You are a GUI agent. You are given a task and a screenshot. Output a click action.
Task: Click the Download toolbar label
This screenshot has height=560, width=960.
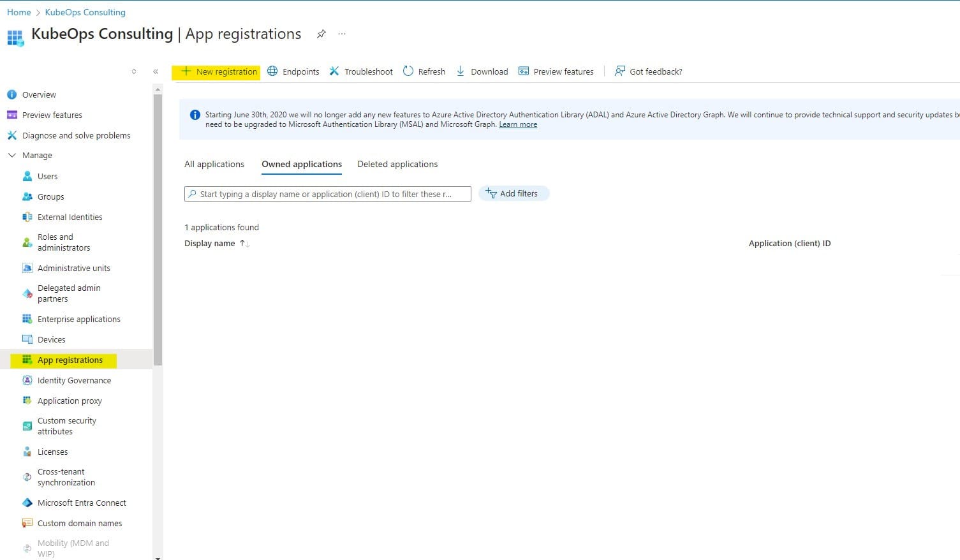click(489, 71)
